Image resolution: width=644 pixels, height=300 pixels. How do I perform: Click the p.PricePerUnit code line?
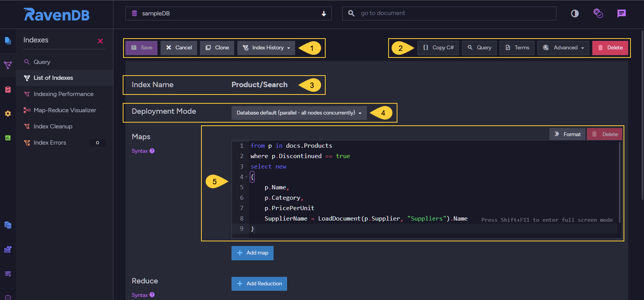(289, 208)
